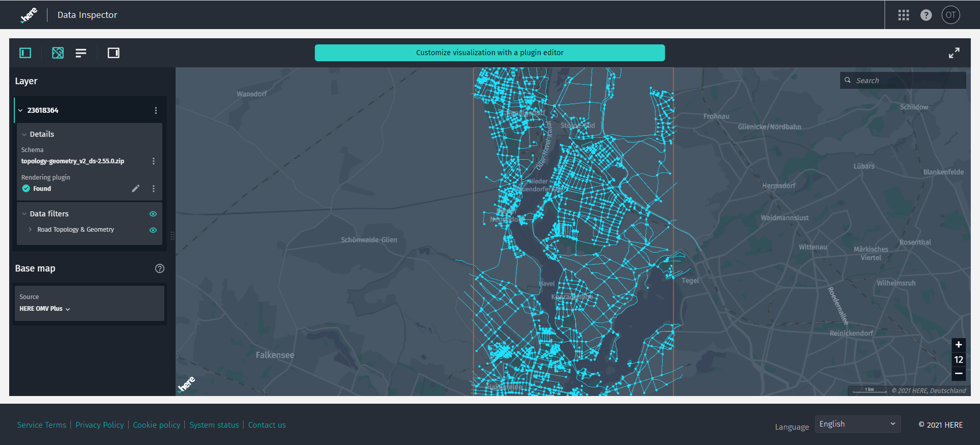Open the list view toolbar icon

pos(81,53)
